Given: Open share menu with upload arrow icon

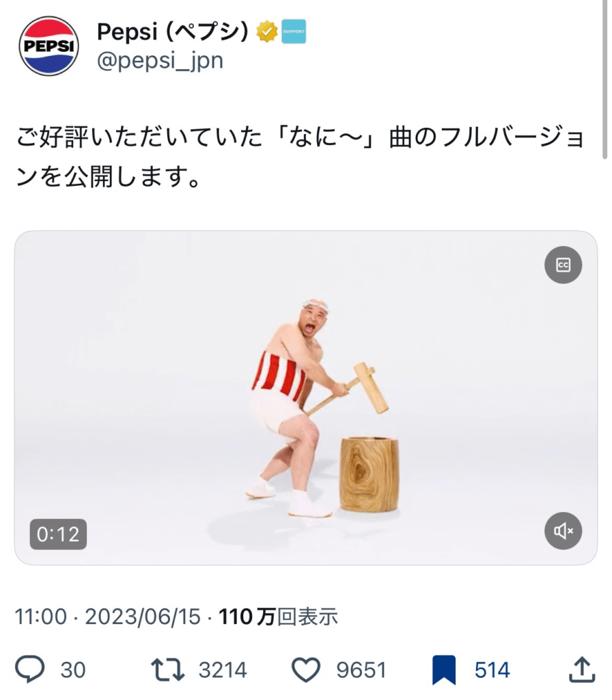Looking at the screenshot, I should coord(582,669).
